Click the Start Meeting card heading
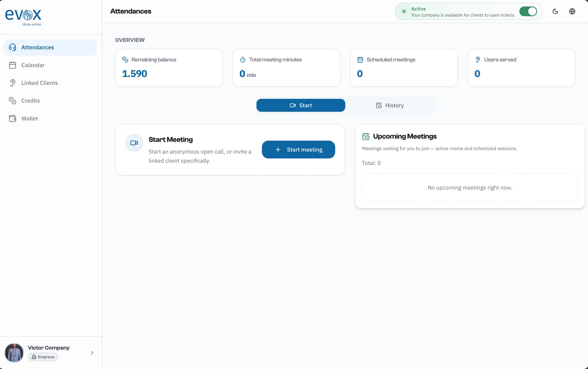The width and height of the screenshot is (588, 369). pos(171,140)
